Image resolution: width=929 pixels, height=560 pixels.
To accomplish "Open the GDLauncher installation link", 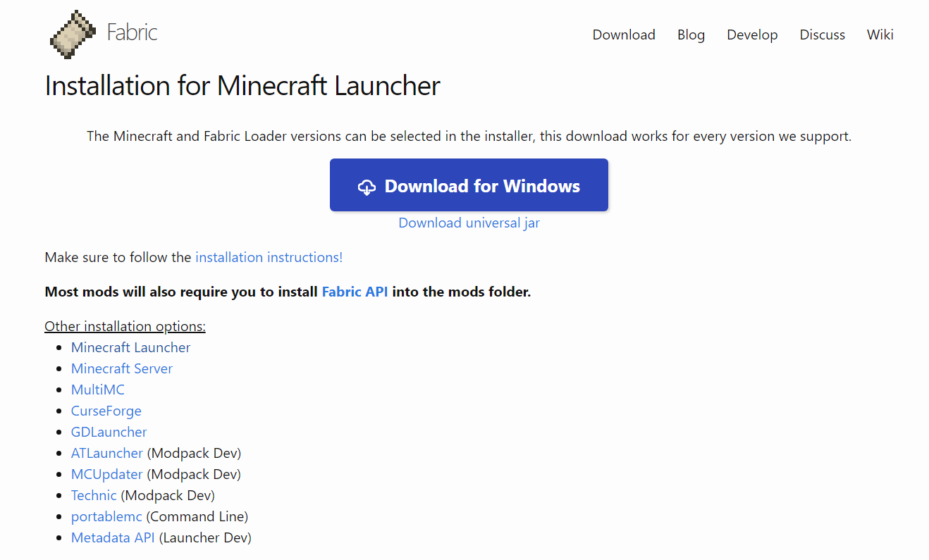I will pos(109,432).
